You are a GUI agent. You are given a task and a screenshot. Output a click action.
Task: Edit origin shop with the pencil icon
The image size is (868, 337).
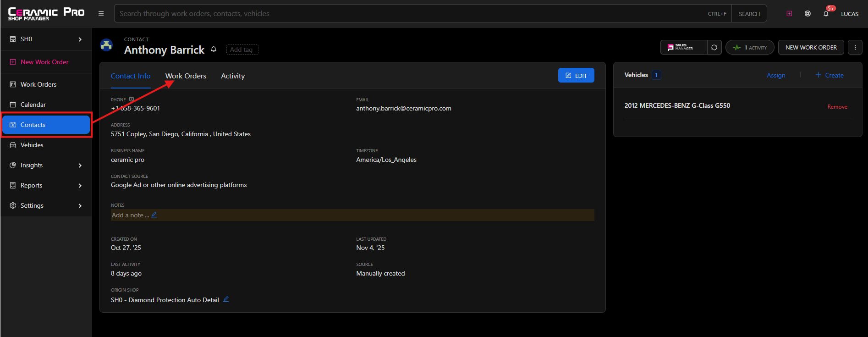pos(226,299)
